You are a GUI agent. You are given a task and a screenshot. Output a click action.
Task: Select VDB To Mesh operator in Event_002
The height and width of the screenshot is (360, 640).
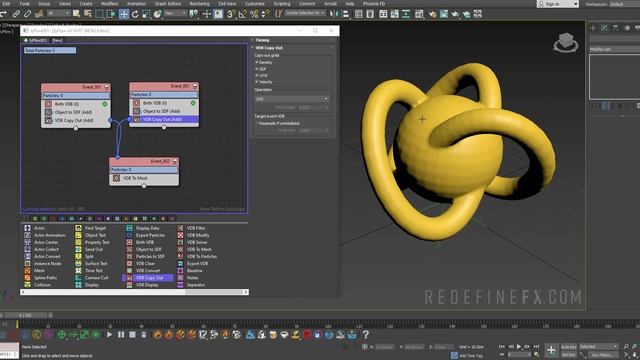(144, 178)
